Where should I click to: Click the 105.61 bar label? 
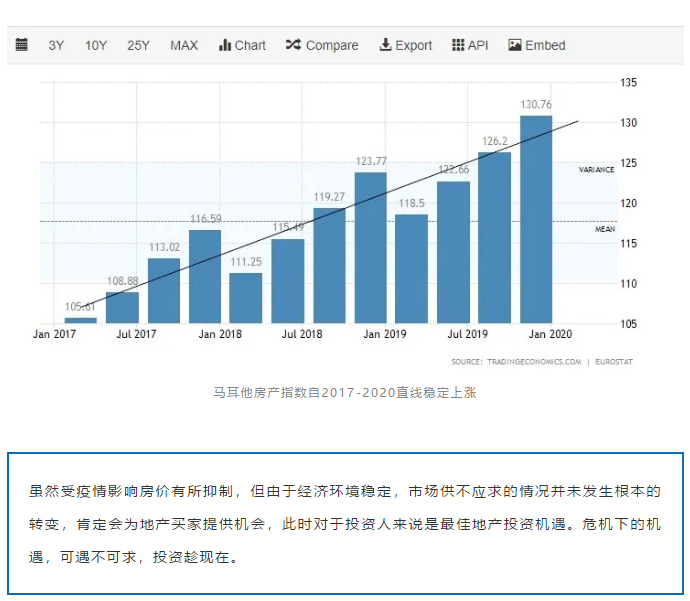[80, 307]
